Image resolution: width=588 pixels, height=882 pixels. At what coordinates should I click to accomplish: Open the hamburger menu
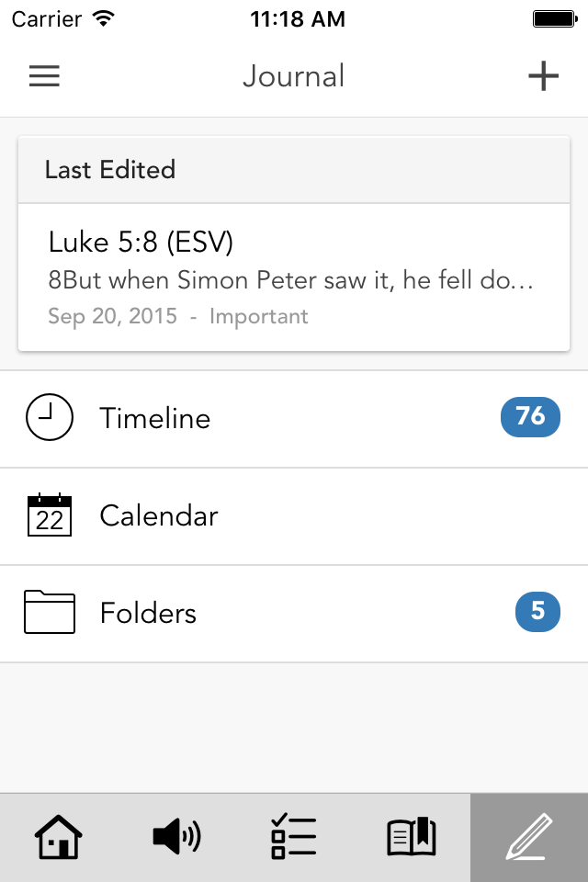[x=44, y=76]
